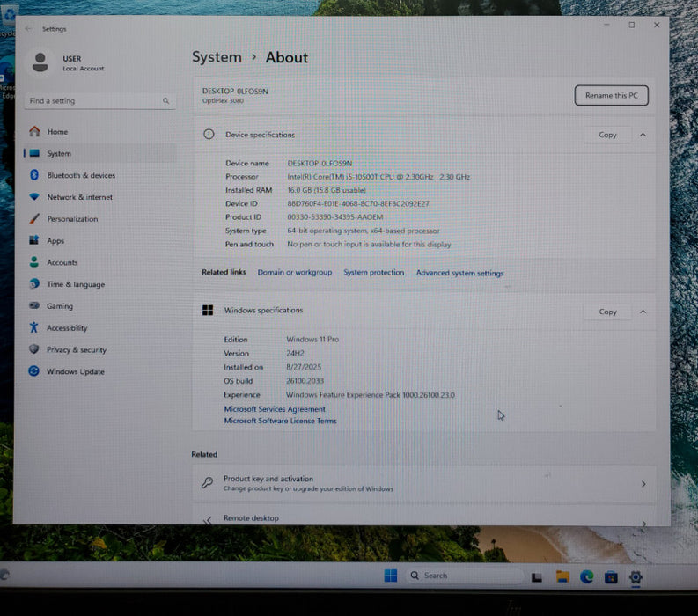Screen dimensions: 698x616
Task: Focus the Find a setting search box
Action: 99,101
